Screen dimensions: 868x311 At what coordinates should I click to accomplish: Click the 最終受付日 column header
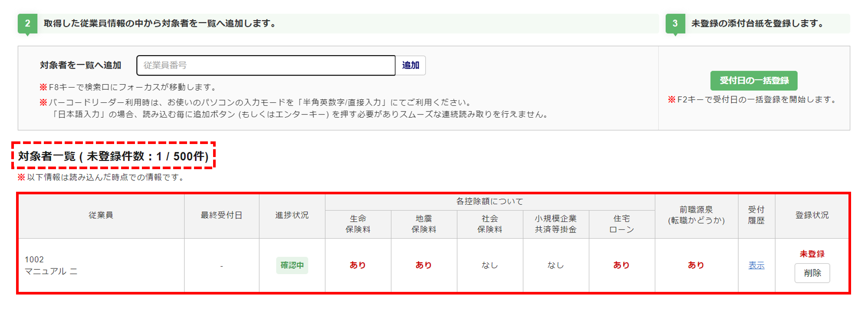(221, 216)
